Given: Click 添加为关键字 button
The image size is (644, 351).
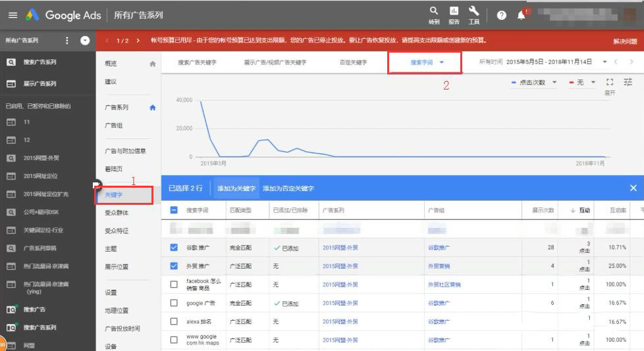Looking at the screenshot, I should click(236, 188).
